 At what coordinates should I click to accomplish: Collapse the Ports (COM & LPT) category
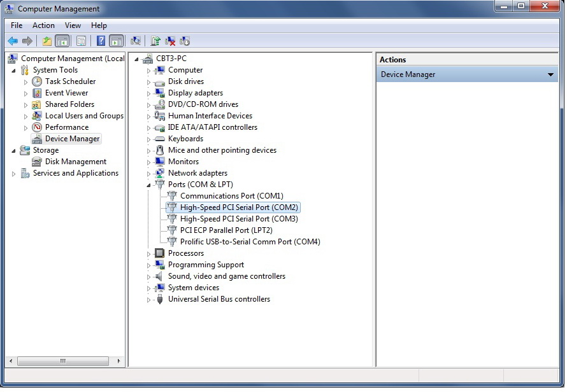click(148, 185)
